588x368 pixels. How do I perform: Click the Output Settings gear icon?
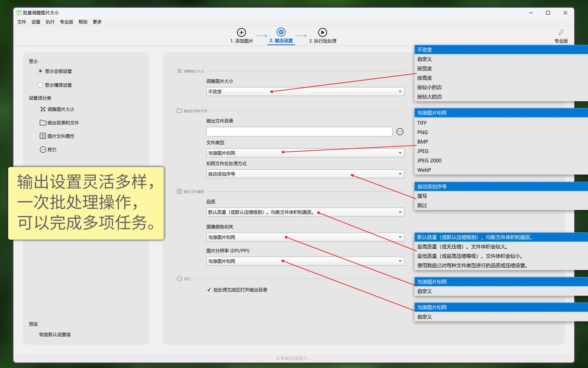pyautogui.click(x=281, y=32)
